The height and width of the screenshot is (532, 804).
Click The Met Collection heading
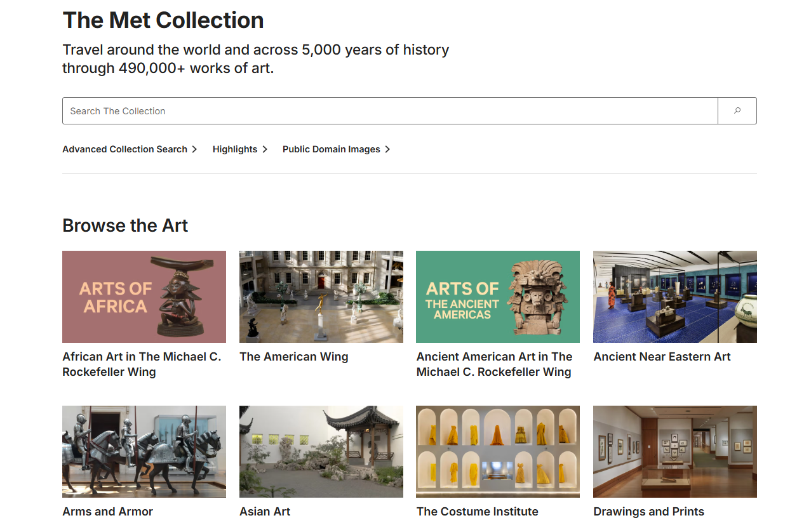(x=163, y=20)
